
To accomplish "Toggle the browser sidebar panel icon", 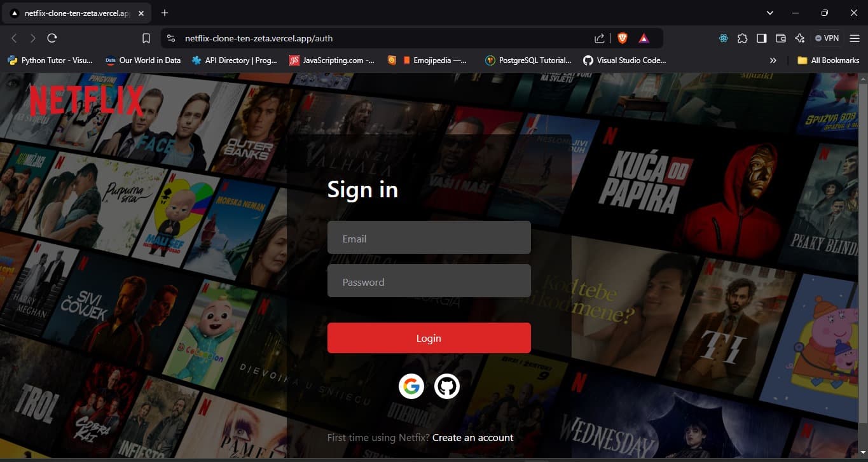I will coord(761,38).
